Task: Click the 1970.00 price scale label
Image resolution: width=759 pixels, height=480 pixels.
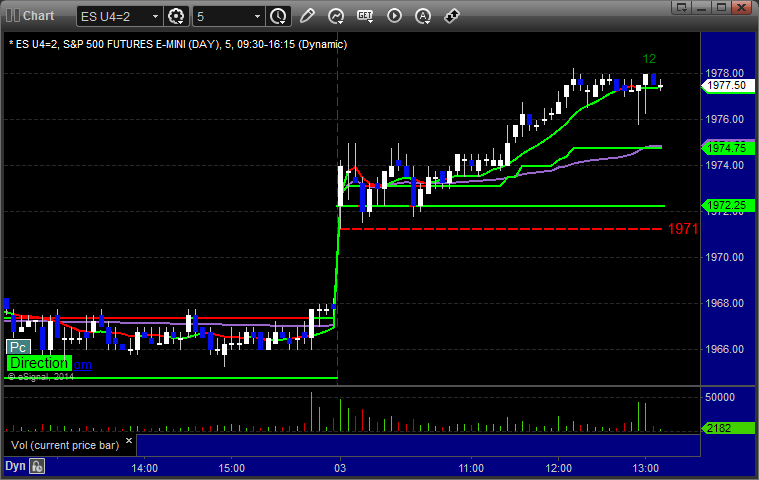Action: (725, 257)
